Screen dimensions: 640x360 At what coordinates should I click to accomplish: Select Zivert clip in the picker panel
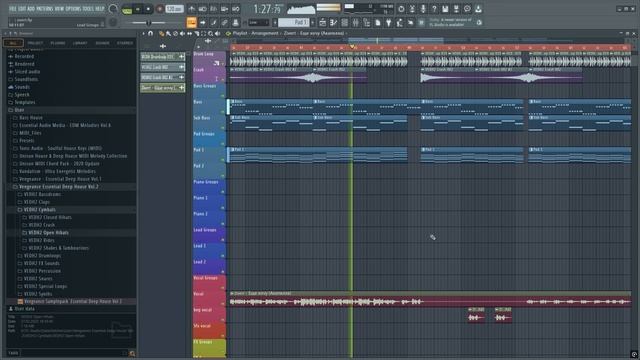[x=162, y=88]
